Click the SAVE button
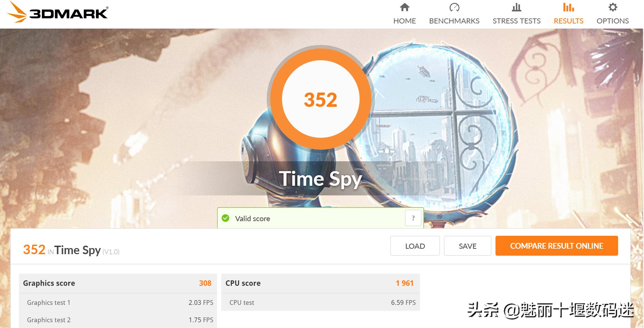The height and width of the screenshot is (328, 644). 467,246
